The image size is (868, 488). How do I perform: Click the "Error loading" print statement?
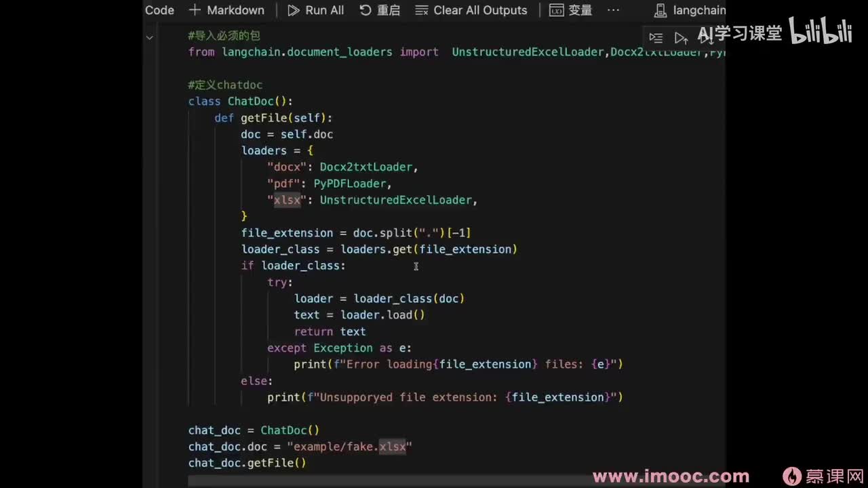point(458,364)
